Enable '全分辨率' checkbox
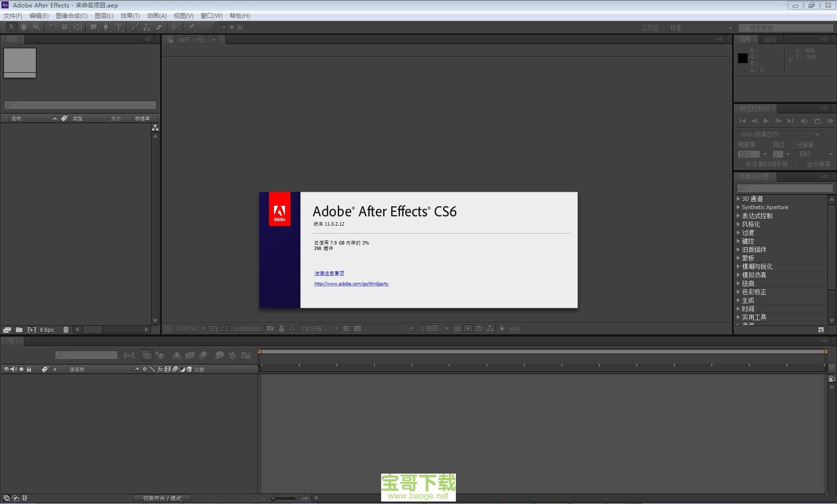The height and width of the screenshot is (504, 837). 802,164
